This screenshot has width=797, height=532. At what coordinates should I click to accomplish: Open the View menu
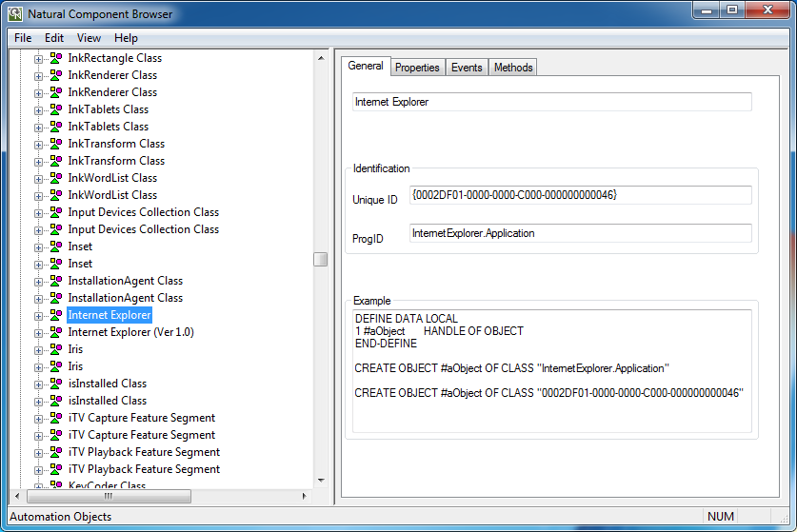click(x=89, y=38)
